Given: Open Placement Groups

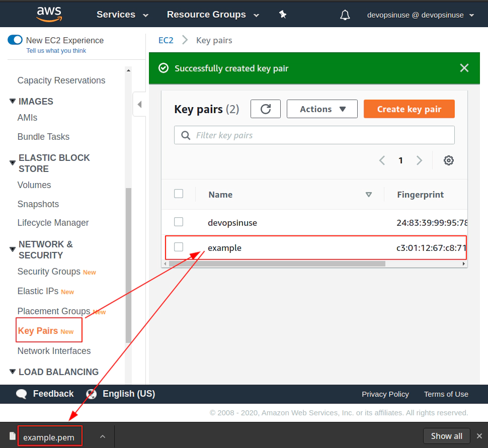Looking at the screenshot, I should point(54,311).
